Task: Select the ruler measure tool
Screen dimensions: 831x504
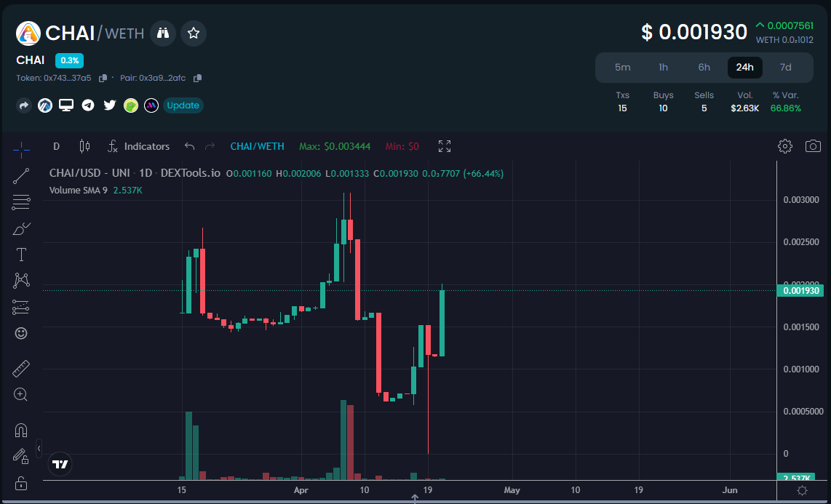Action: tap(21, 369)
